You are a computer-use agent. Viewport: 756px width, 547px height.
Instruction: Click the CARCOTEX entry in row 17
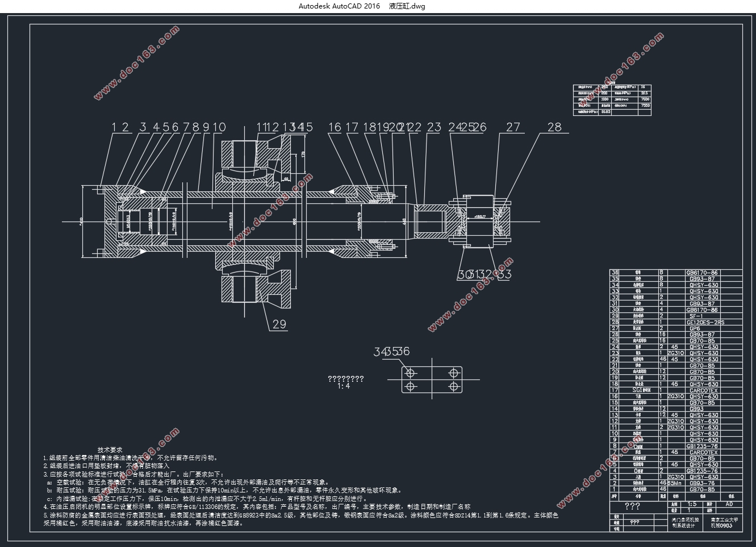704,390
